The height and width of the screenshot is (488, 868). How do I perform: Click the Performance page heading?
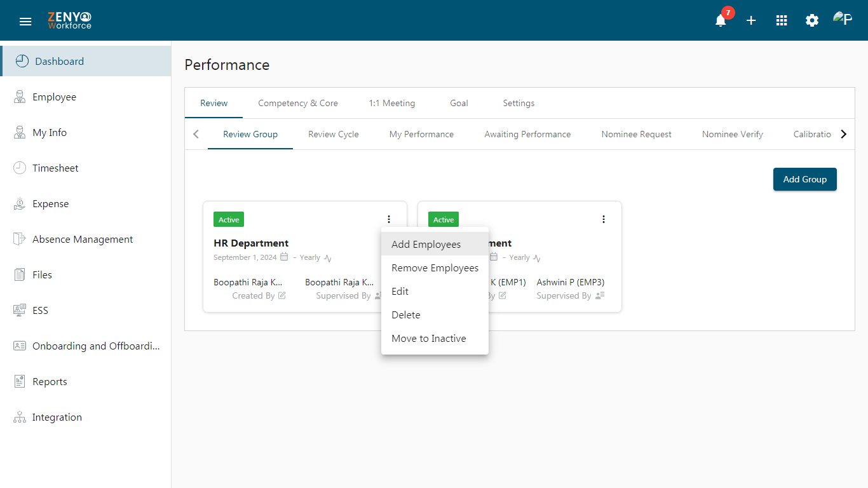(227, 65)
